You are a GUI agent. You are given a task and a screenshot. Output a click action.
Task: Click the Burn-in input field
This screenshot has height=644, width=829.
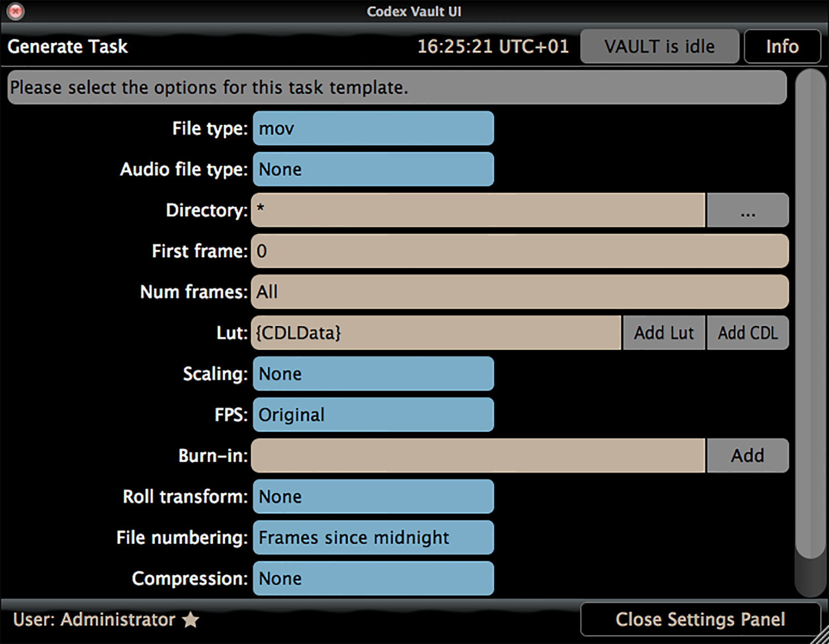(478, 455)
